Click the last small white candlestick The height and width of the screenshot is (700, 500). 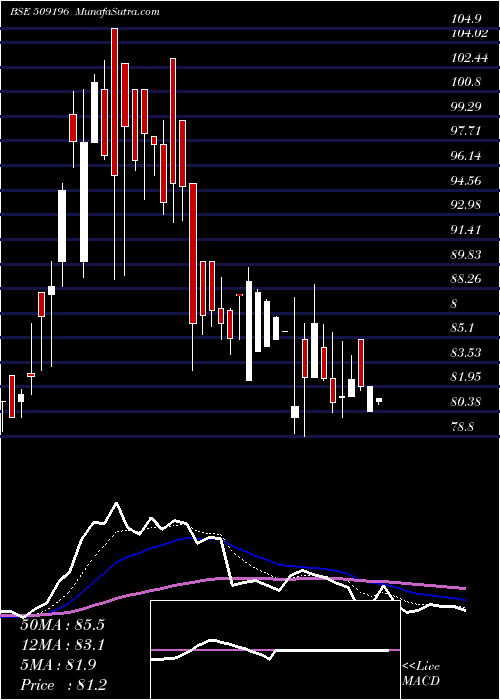[x=379, y=400]
